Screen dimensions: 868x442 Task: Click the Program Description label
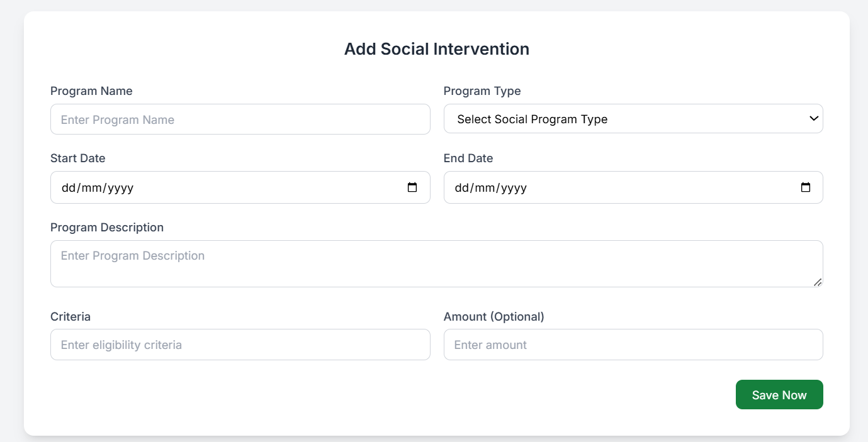pos(107,227)
